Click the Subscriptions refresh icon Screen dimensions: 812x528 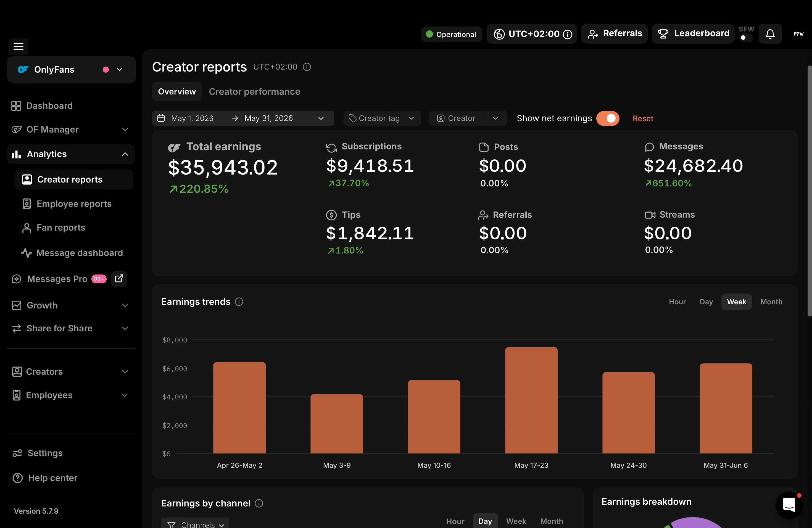[331, 147]
